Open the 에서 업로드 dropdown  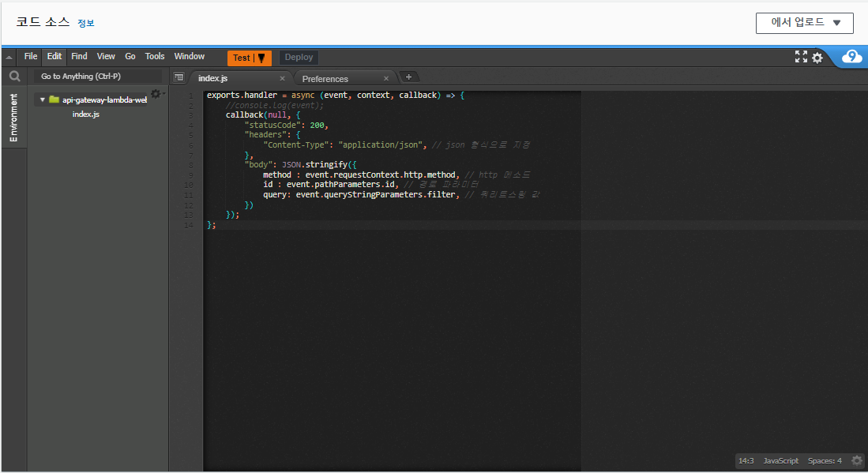tap(805, 23)
